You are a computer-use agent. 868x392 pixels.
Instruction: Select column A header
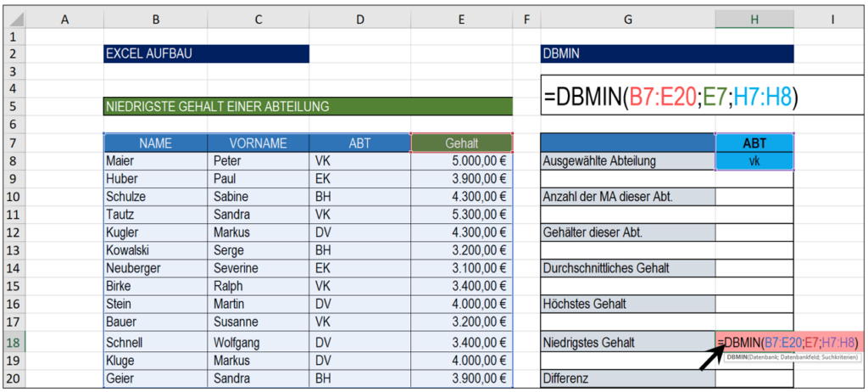coord(64,20)
